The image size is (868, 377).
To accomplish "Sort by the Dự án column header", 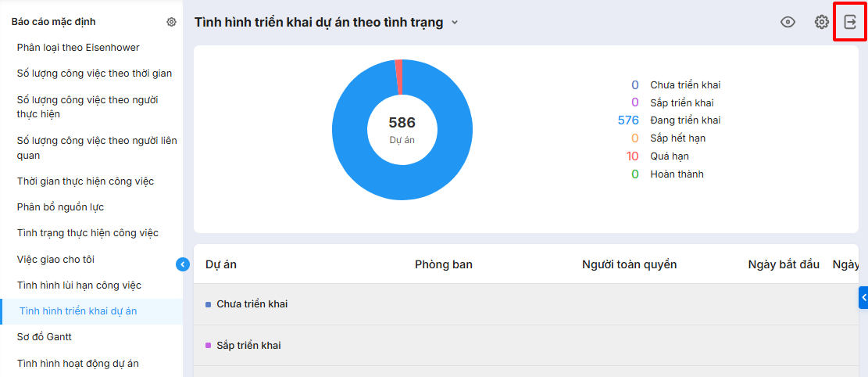I will (221, 264).
